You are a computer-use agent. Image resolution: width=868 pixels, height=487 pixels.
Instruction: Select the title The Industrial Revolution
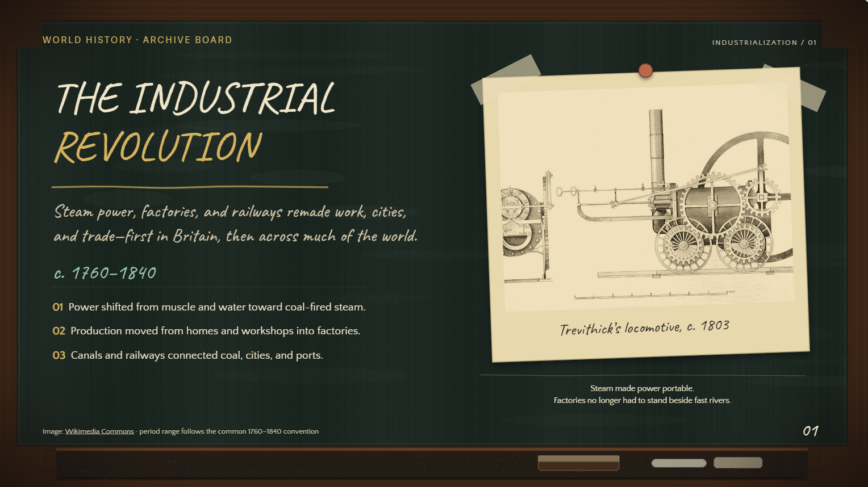[196, 122]
